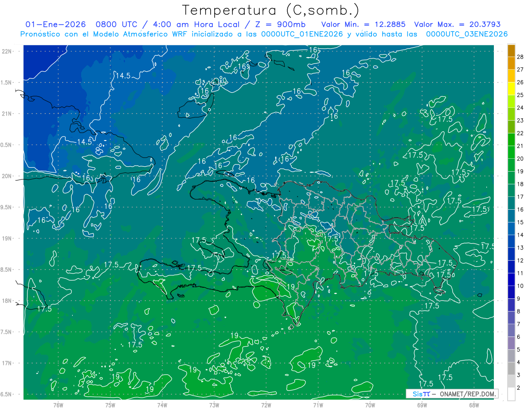Click the '17N' latitude label
This screenshot has width=532, height=411.
pos(7,363)
